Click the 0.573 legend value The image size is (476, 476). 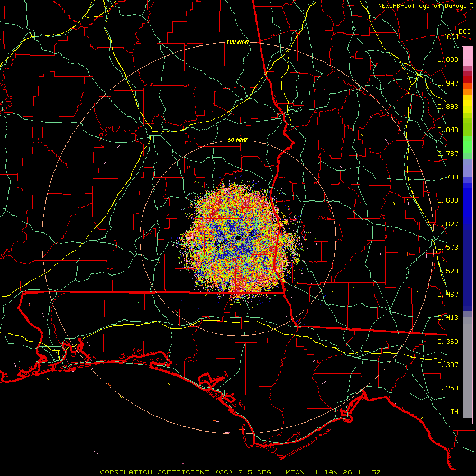click(448, 248)
